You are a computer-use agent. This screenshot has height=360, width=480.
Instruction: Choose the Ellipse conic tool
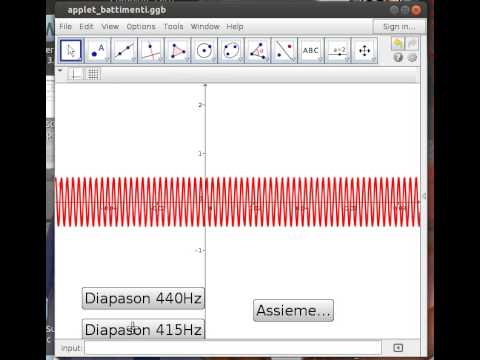click(231, 51)
